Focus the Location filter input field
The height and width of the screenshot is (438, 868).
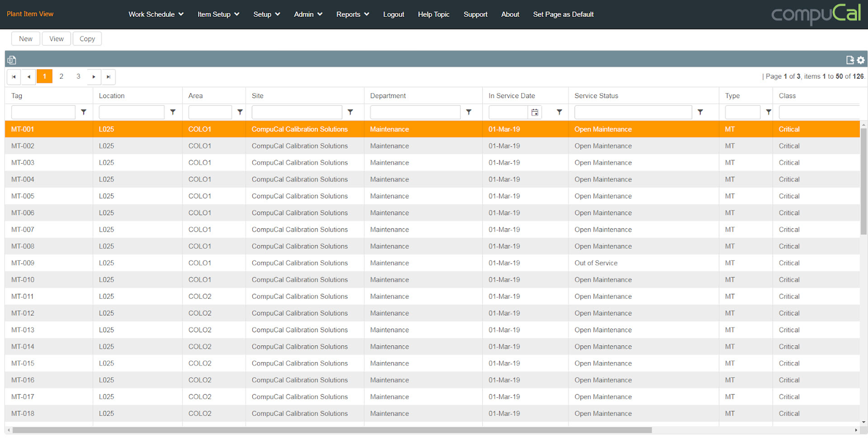click(x=132, y=112)
